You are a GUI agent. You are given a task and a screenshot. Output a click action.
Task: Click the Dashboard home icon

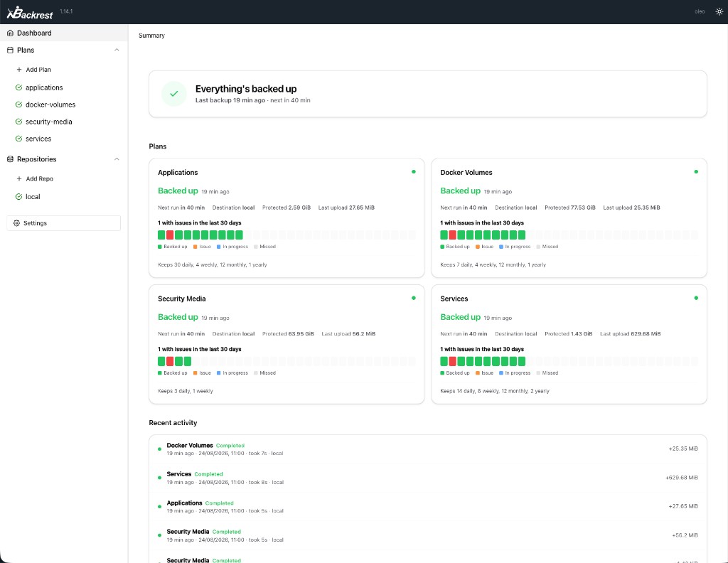pyautogui.click(x=10, y=33)
